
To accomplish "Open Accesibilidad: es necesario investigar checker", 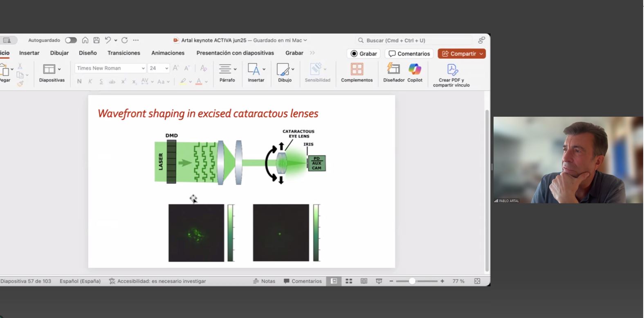I will coord(157,281).
